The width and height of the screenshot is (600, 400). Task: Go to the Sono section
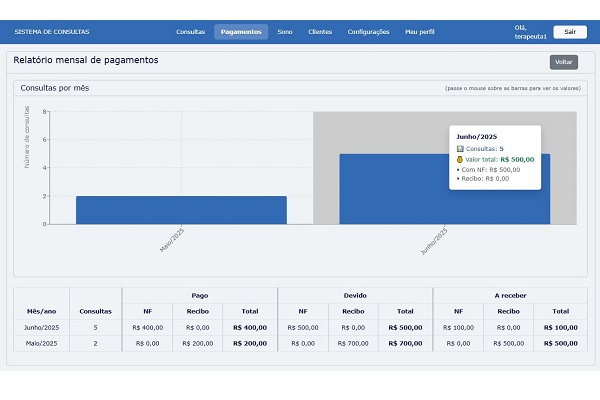(285, 32)
